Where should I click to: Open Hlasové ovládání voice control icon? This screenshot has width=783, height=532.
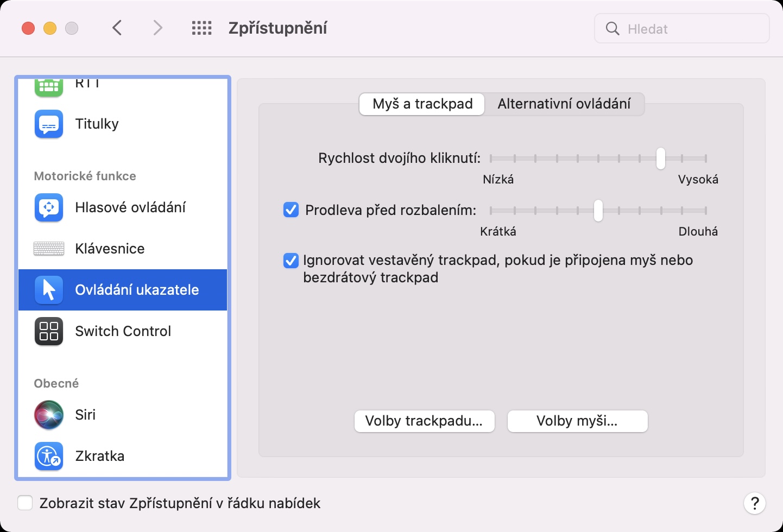click(49, 207)
